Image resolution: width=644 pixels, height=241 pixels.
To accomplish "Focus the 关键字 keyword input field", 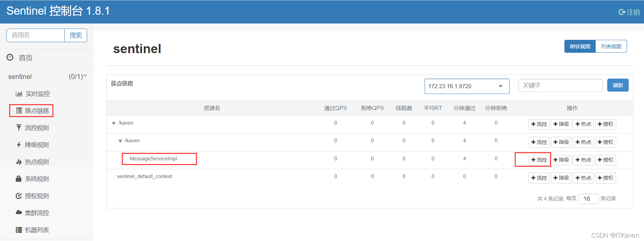I will 560,85.
